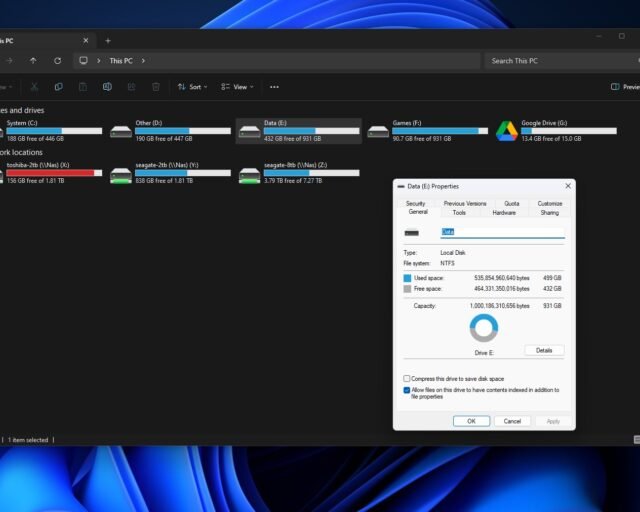The image size is (640, 512).
Task: Select seagate-2tb (Y:) network drive icon
Action: click(121, 175)
